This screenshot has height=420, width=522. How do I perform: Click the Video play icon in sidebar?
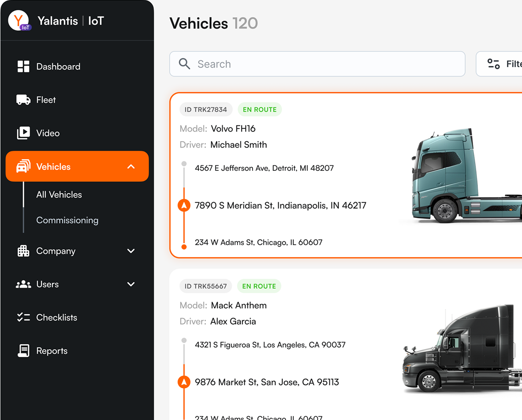click(23, 133)
